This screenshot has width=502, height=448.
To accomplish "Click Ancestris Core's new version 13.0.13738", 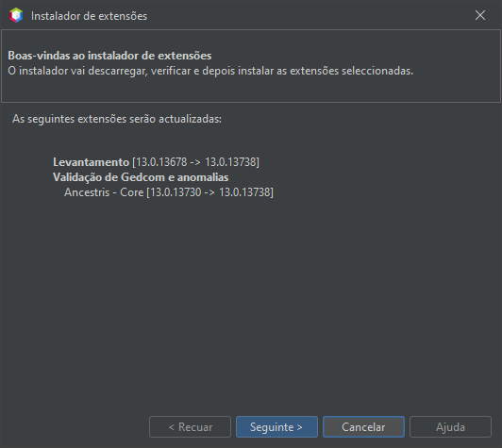I will (245, 192).
